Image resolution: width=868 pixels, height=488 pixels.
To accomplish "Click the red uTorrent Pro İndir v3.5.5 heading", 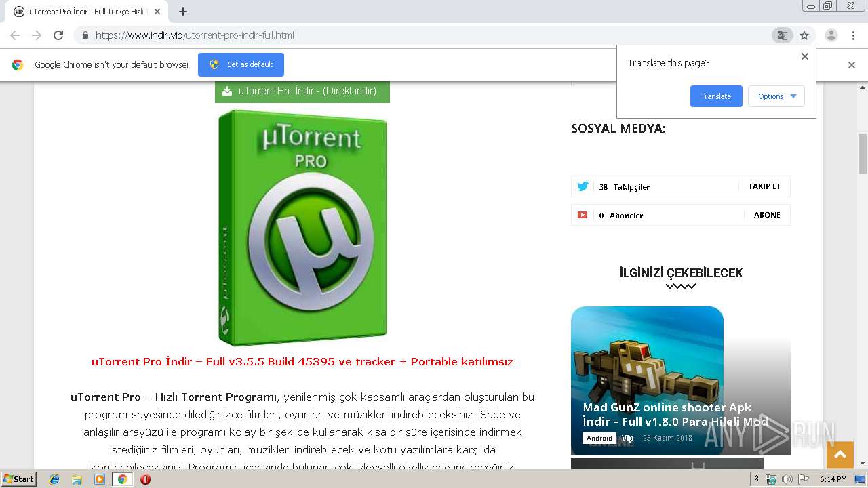I will [x=302, y=361].
